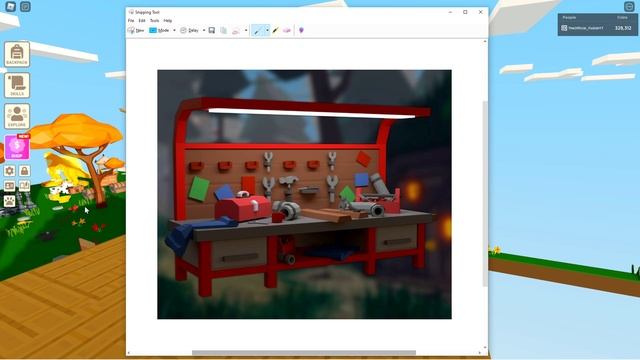The image size is (640, 360).
Task: Open the Edit menu
Action: click(142, 20)
